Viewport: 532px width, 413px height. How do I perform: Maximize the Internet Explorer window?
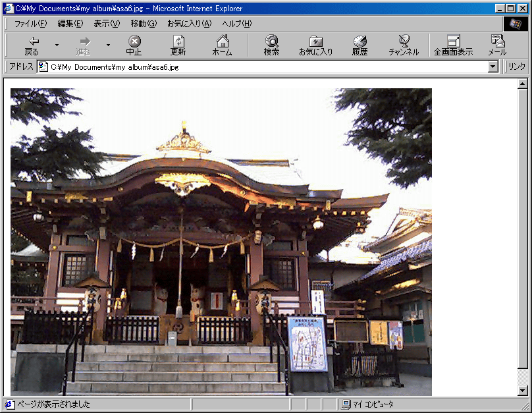[x=510, y=9]
